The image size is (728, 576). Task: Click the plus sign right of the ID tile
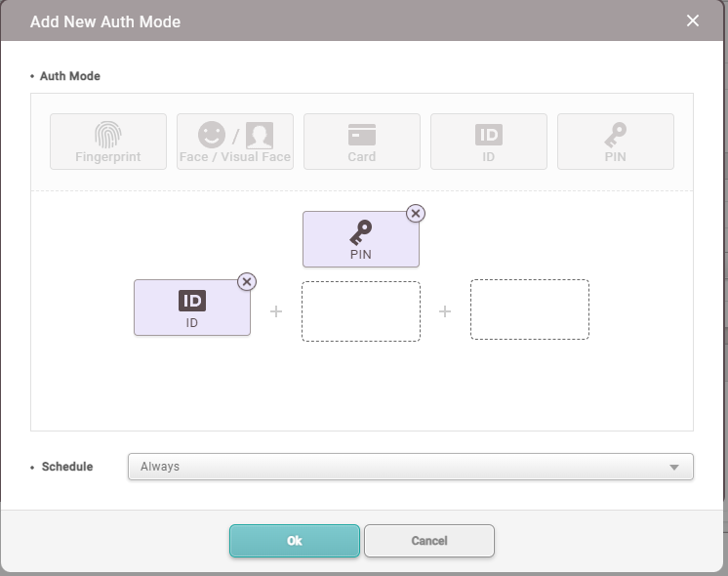coord(276,311)
